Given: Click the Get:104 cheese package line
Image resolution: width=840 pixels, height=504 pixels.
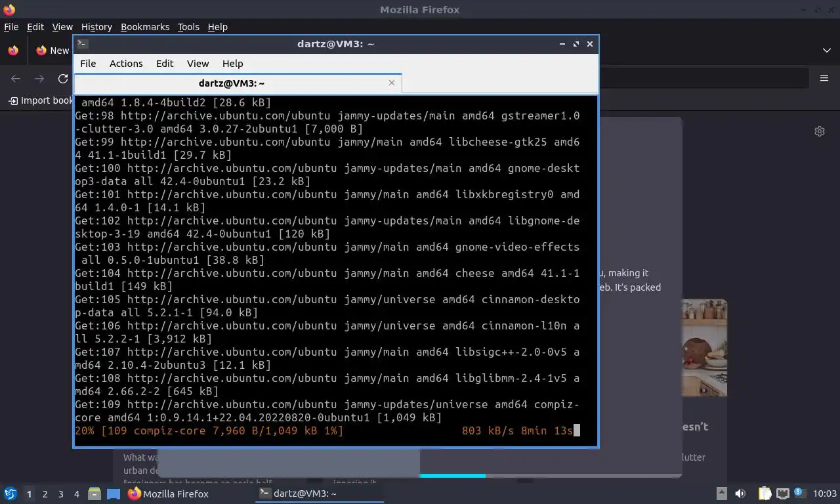Looking at the screenshot, I should (327, 280).
